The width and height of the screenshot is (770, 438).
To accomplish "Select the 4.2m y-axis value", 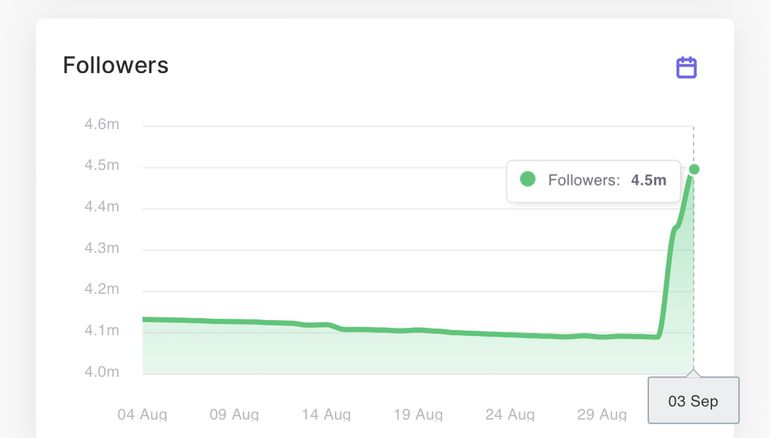I will (102, 289).
